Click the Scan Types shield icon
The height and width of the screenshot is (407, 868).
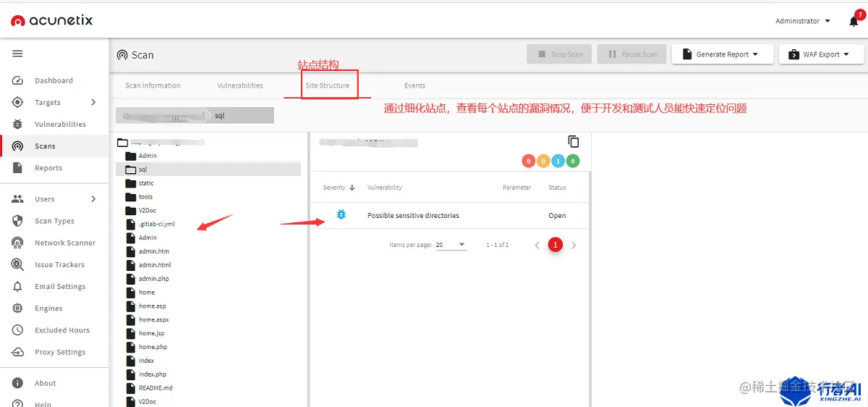[x=18, y=221]
